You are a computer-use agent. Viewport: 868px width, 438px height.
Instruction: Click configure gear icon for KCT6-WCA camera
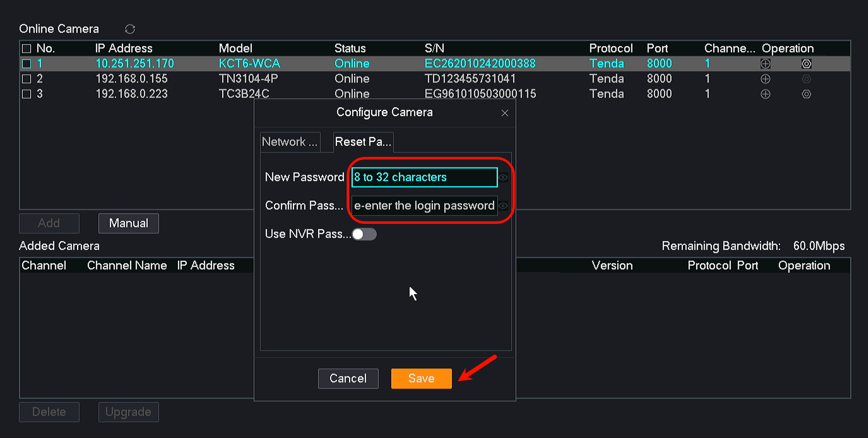806,64
